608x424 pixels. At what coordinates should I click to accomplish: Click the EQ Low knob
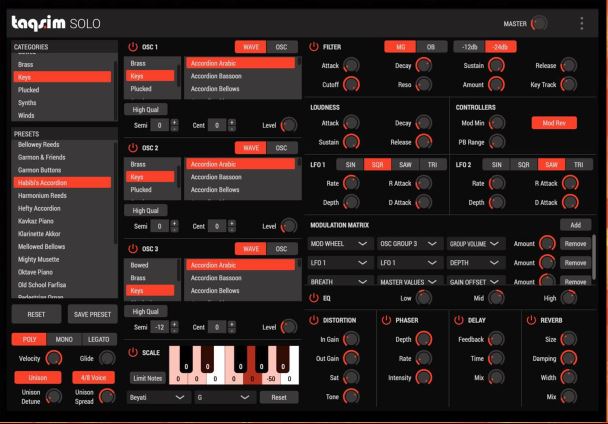click(x=423, y=298)
